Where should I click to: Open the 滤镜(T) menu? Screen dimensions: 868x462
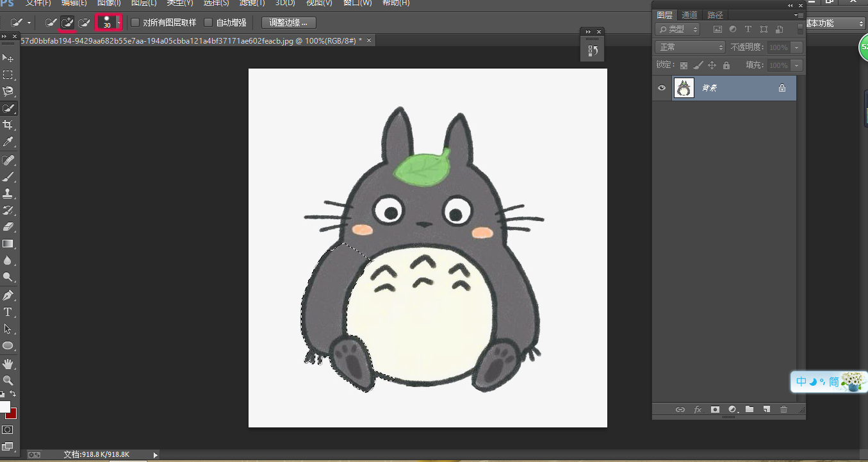(252, 3)
